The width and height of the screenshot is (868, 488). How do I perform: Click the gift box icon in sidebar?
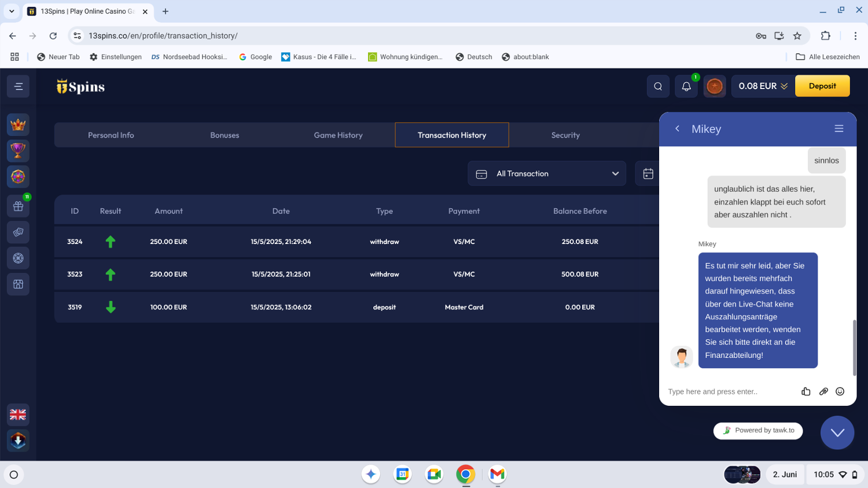(18, 206)
